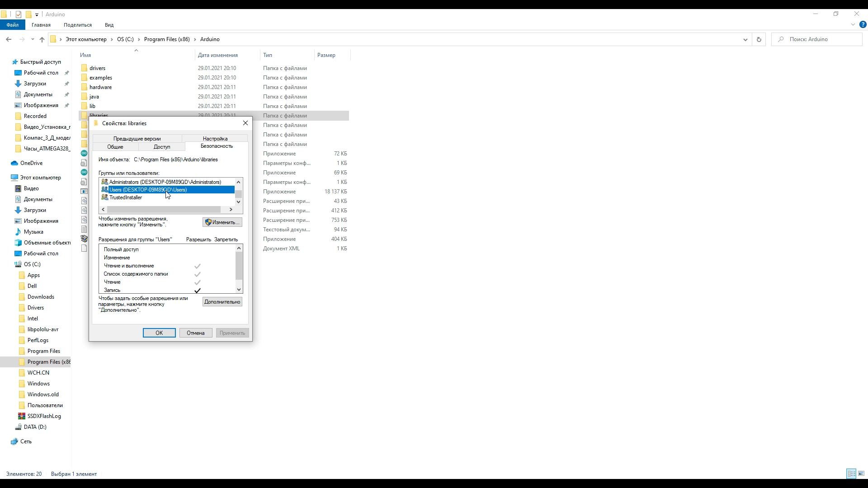Image resolution: width=868 pixels, height=488 pixels.
Task: Click the Сеть network icon
Action: (x=14, y=441)
